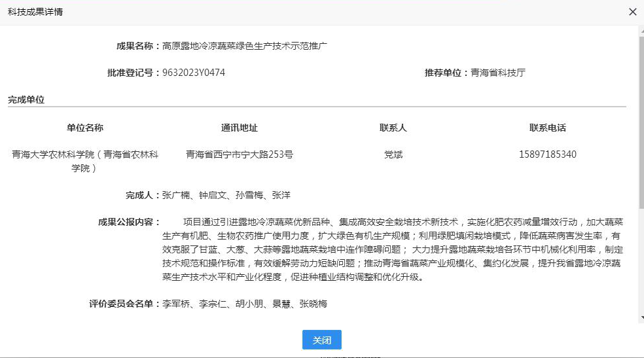
Task: Click the address 青海省西宁市宁大路253号
Action: coord(240,154)
